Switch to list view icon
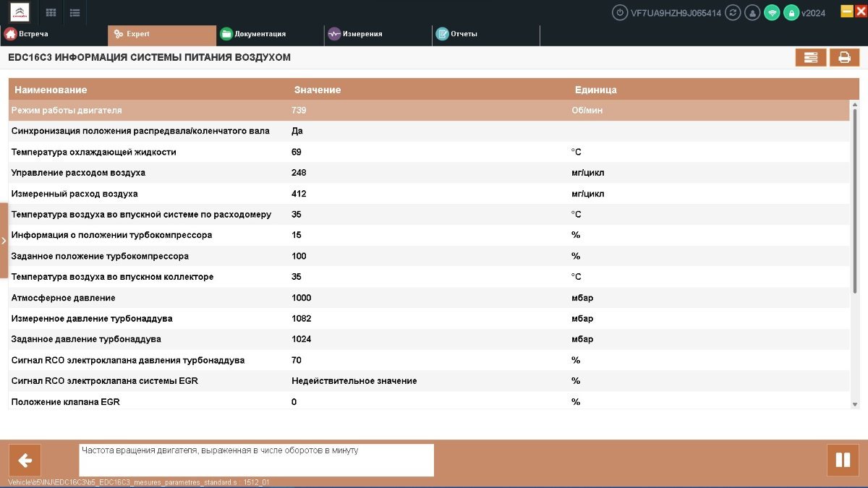Screen dimensions: 868x488 pyautogui.click(x=75, y=12)
